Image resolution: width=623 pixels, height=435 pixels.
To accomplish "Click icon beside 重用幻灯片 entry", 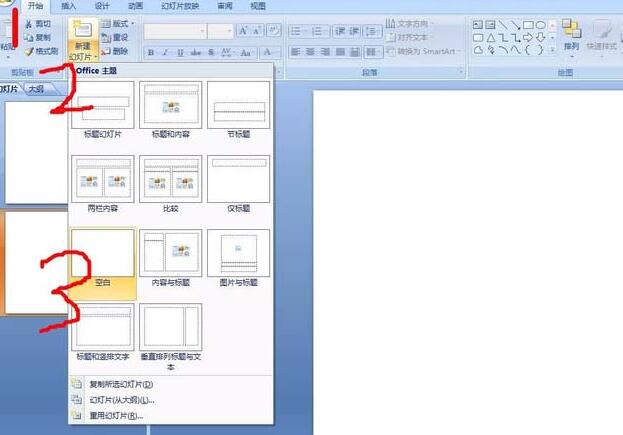I will pyautogui.click(x=77, y=416).
